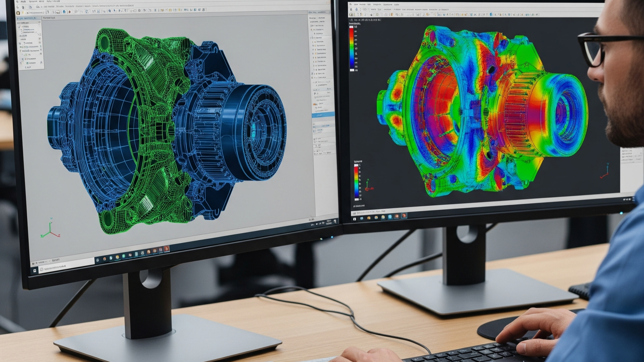Open the red pinned app on left taskbar
The image size is (644, 362).
(x=167, y=249)
